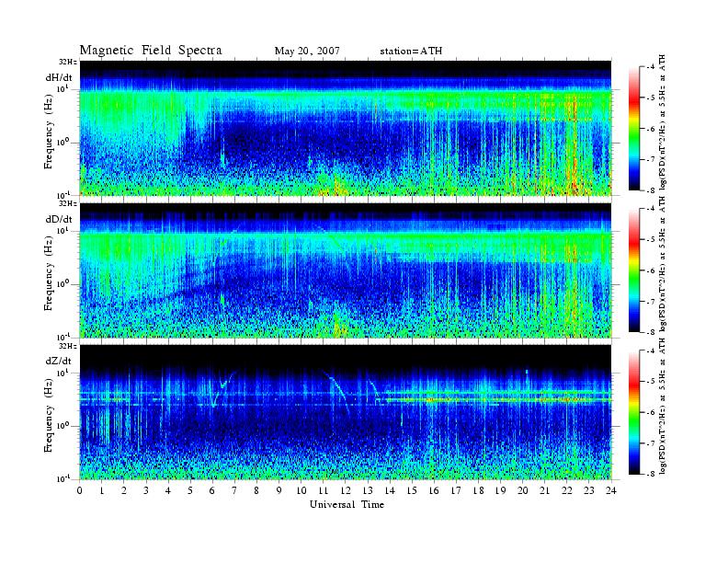The height and width of the screenshot is (563, 728).
Task: Click hour "8" on the time axis
Action: (256, 490)
